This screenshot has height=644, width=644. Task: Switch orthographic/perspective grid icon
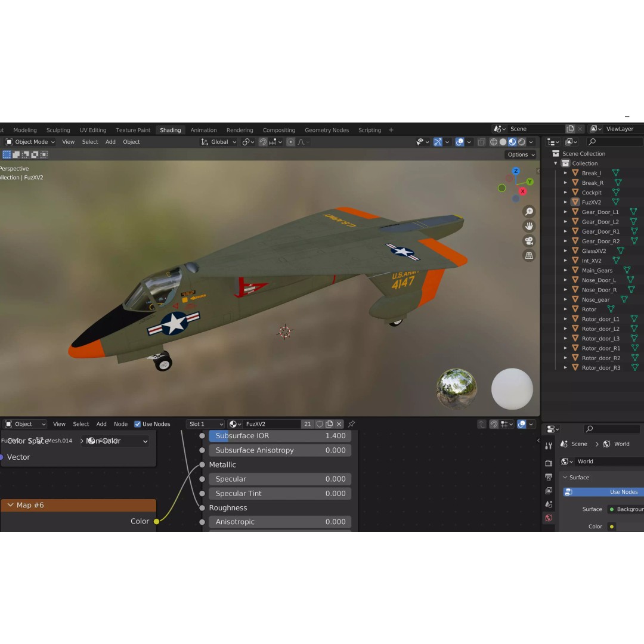coord(529,255)
